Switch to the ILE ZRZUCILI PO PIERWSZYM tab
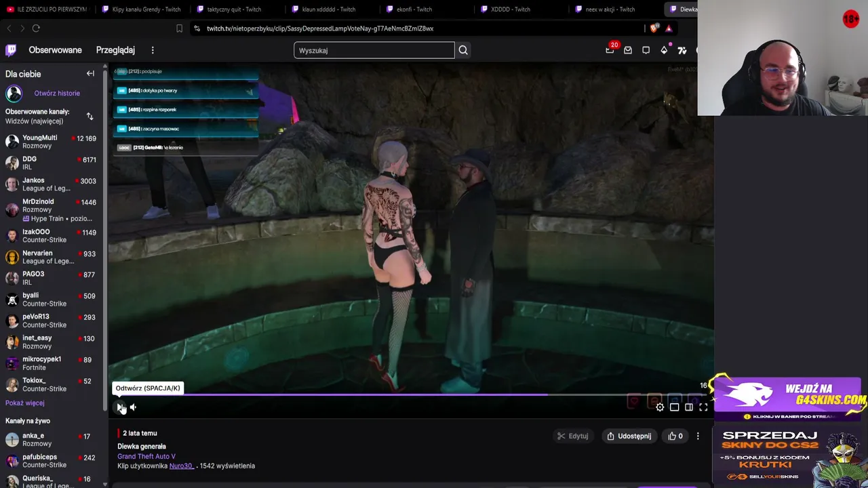 [47, 9]
